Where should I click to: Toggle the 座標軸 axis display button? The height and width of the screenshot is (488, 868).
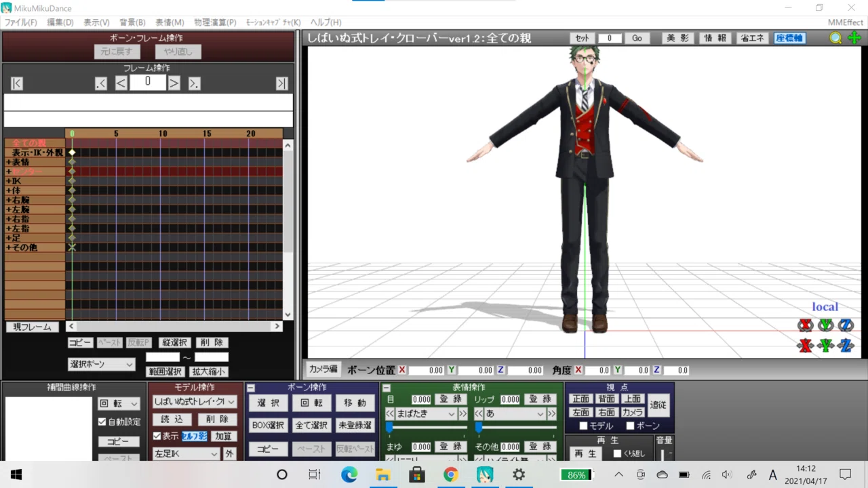(789, 38)
